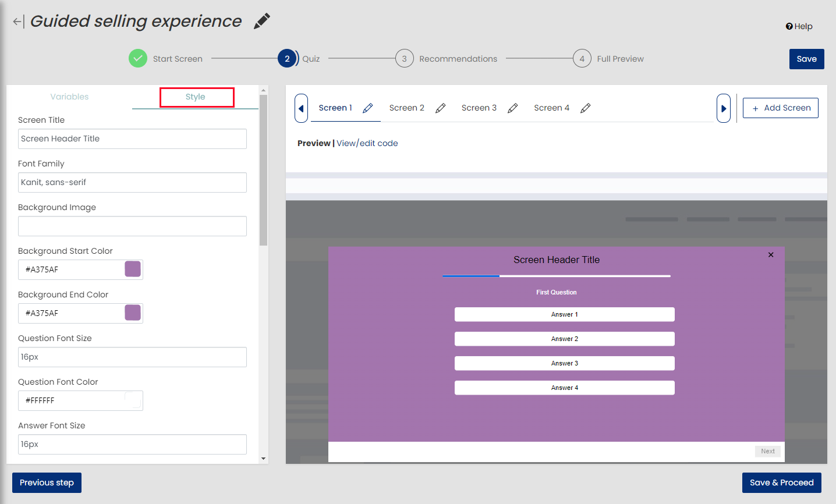This screenshot has width=836, height=504.
Task: Click the Answer Font Size field
Action: (x=132, y=444)
